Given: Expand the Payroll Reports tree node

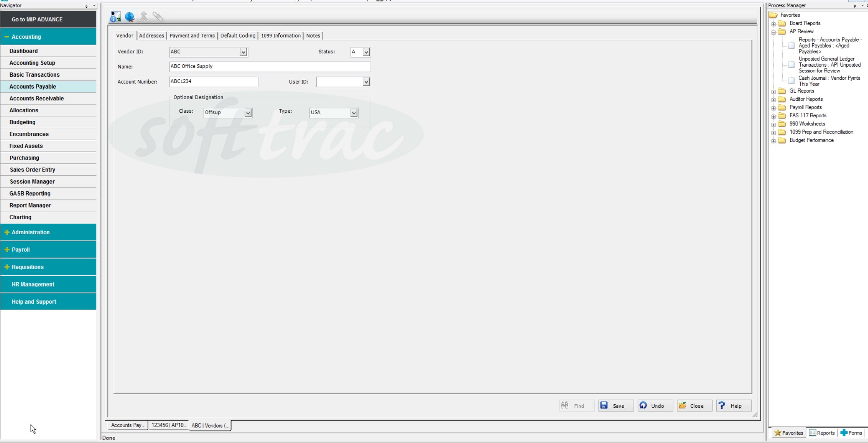Looking at the screenshot, I should click(x=774, y=108).
